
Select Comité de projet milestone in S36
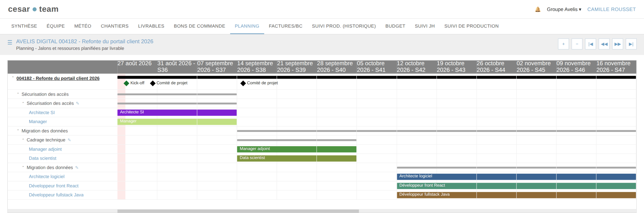pyautogui.click(x=153, y=83)
